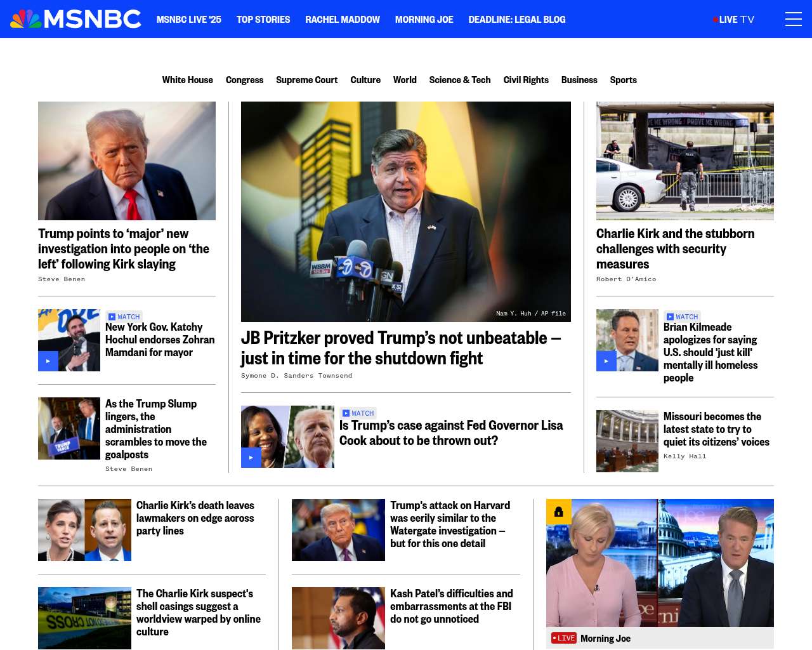Click the Trump portrait thumbnail
812x650 pixels.
[x=127, y=161]
